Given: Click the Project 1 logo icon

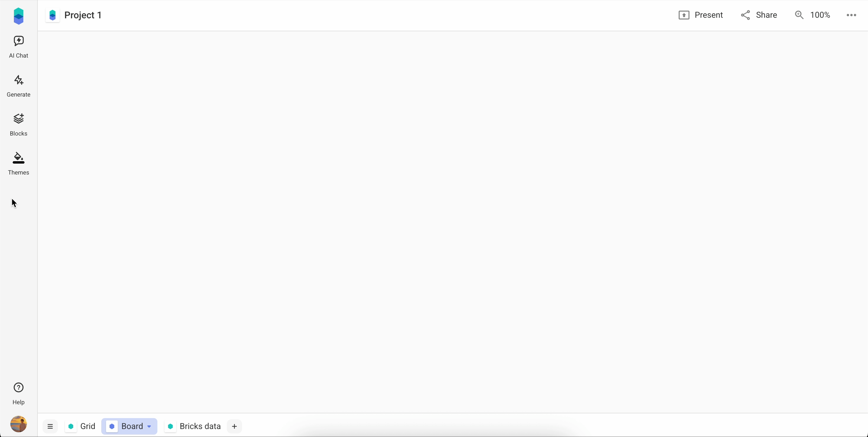Looking at the screenshot, I should (53, 15).
